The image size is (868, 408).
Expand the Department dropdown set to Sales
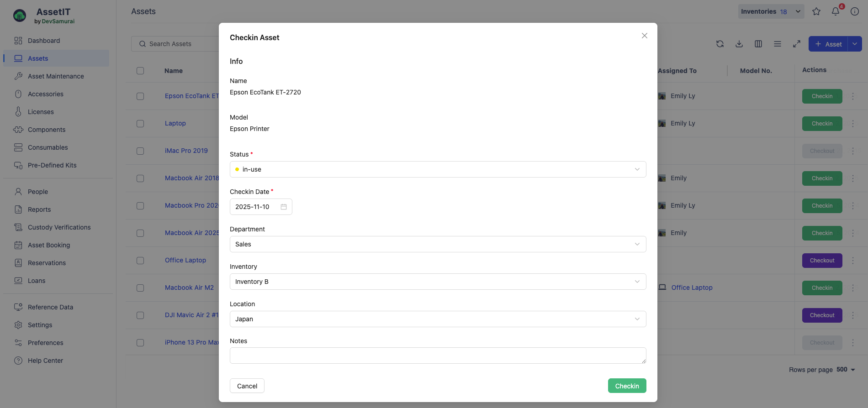pyautogui.click(x=438, y=244)
